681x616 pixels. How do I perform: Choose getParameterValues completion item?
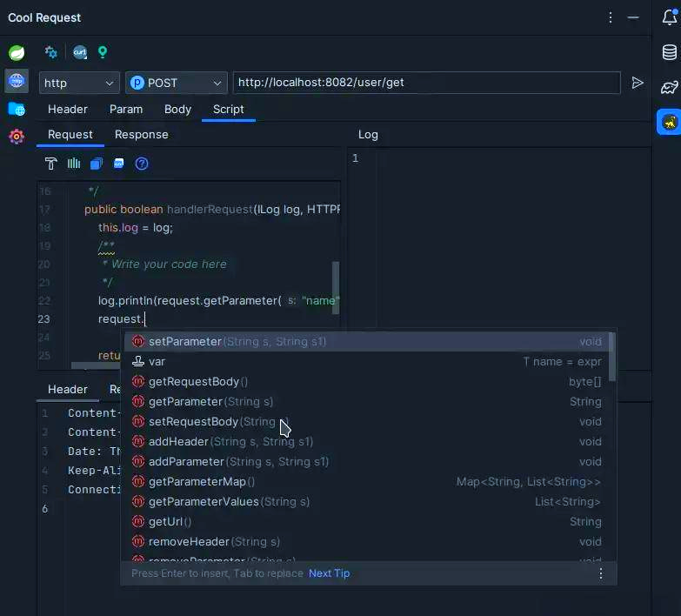coord(367,501)
